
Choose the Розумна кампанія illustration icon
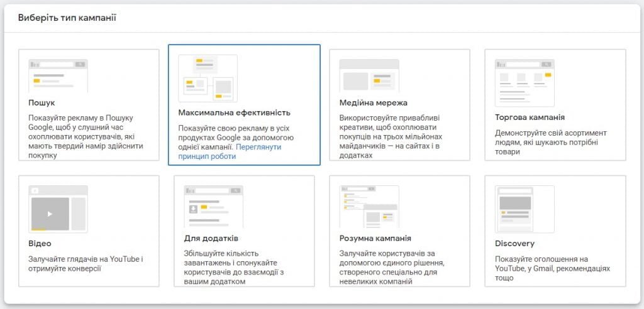369,207
